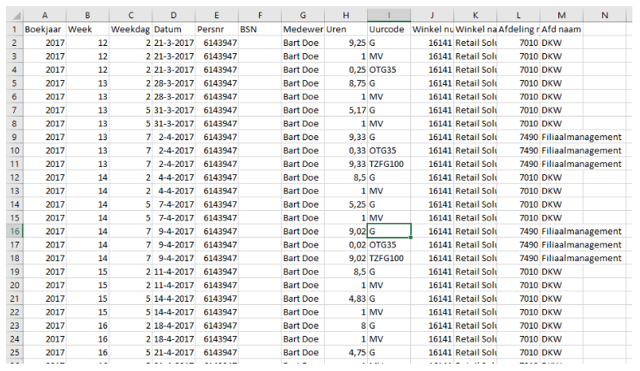Click the Weekdag header cell
The height and width of the screenshot is (371, 640).
(x=131, y=29)
